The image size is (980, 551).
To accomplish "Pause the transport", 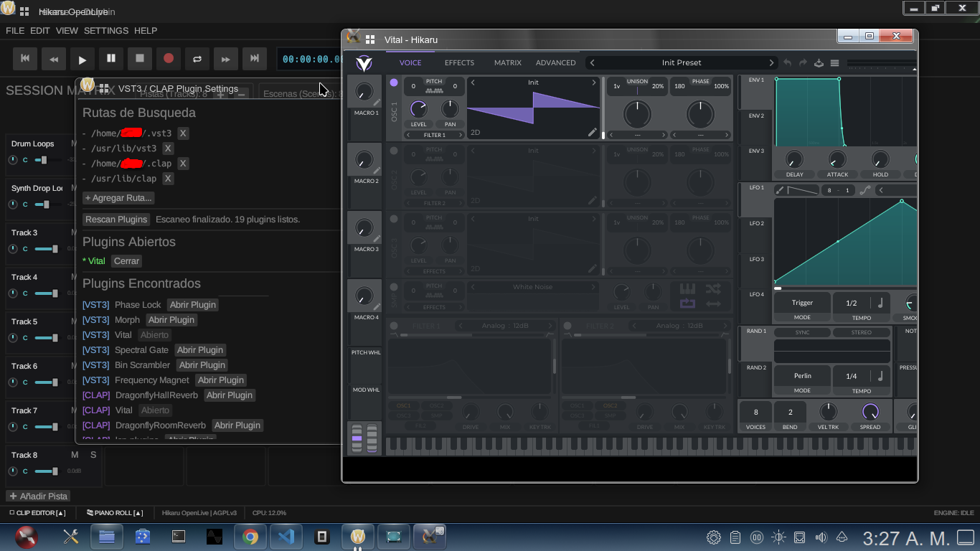I will pyautogui.click(x=111, y=59).
